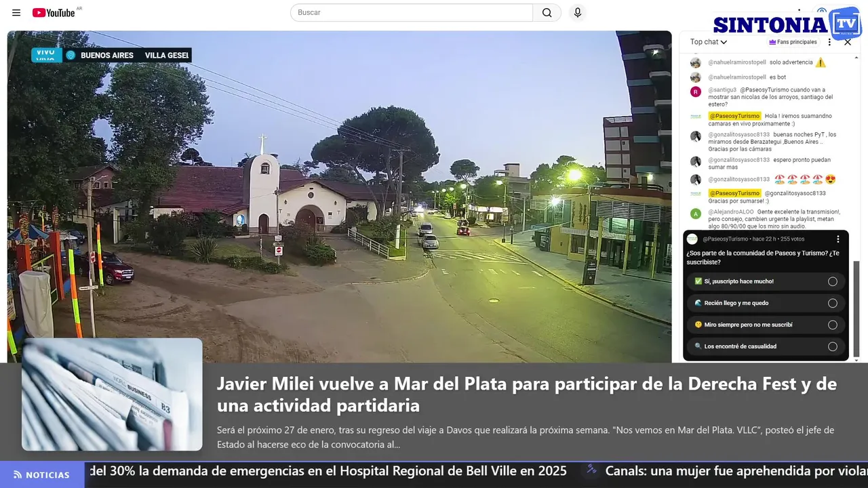
Task: Select 'Miro siempre pero no me suscribí'
Action: point(767,325)
